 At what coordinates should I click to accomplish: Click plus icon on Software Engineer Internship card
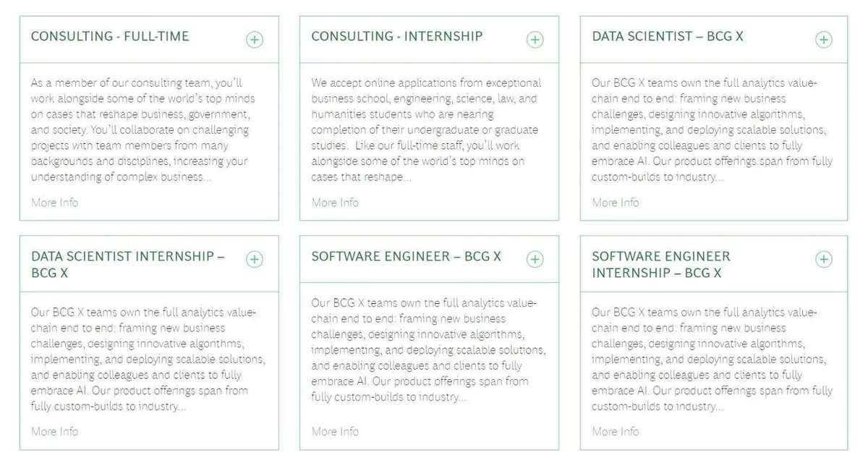[x=823, y=259]
